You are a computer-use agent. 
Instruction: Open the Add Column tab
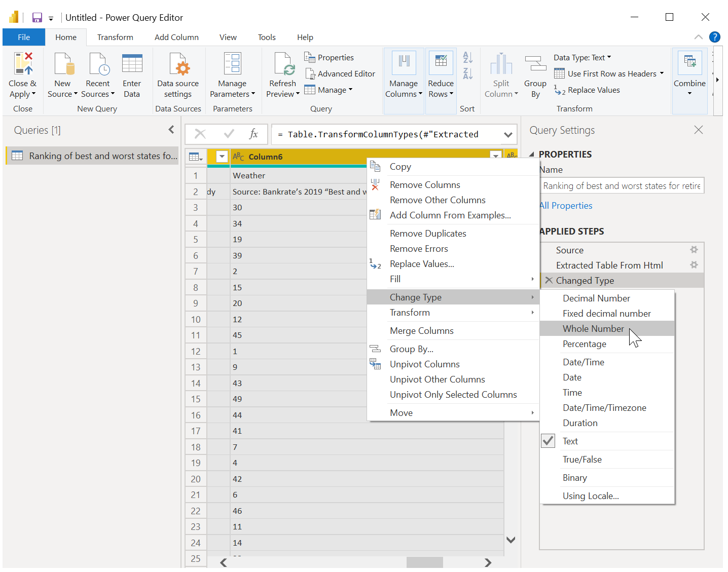click(x=176, y=37)
